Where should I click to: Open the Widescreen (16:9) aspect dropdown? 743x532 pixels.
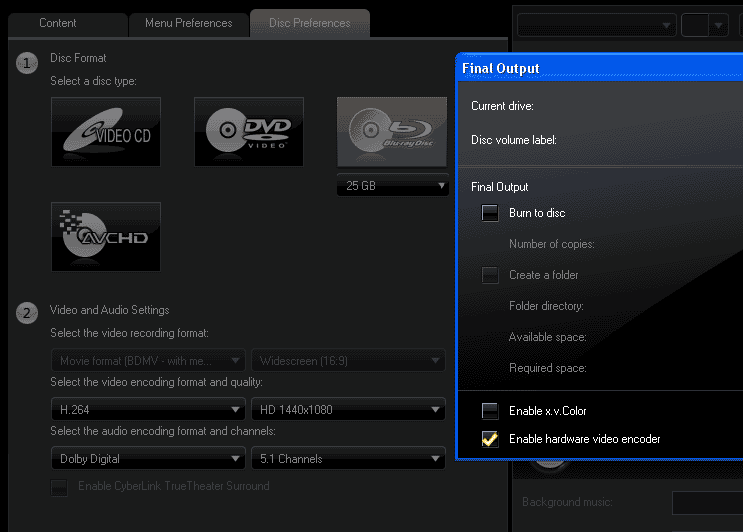(348, 361)
